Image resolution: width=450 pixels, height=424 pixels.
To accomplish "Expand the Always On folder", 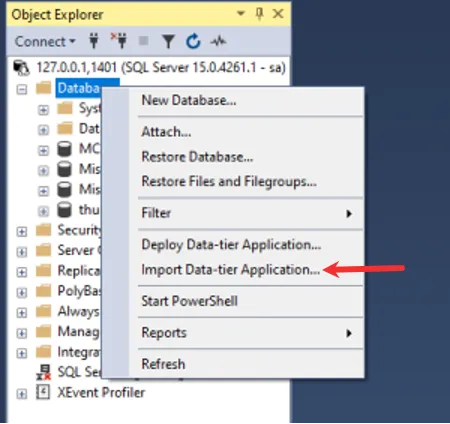I will [22, 313].
